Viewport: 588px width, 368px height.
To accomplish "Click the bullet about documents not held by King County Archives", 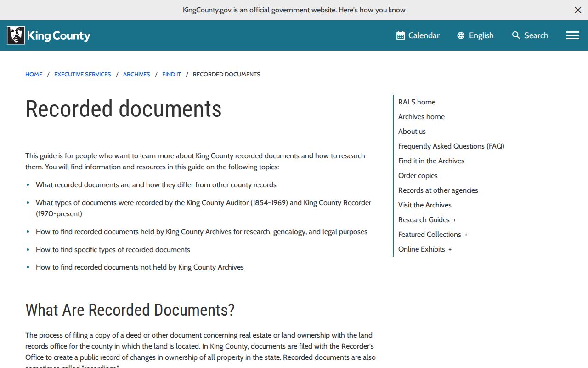I will click(140, 267).
